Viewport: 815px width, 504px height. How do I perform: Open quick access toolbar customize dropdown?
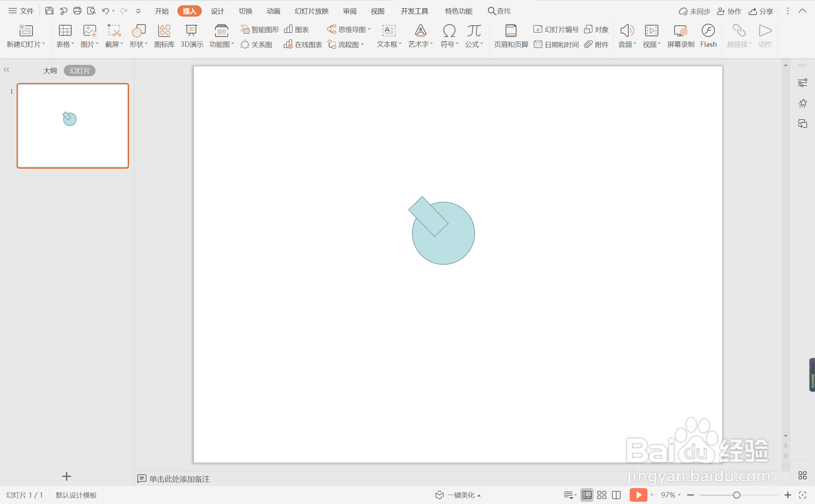pos(138,11)
